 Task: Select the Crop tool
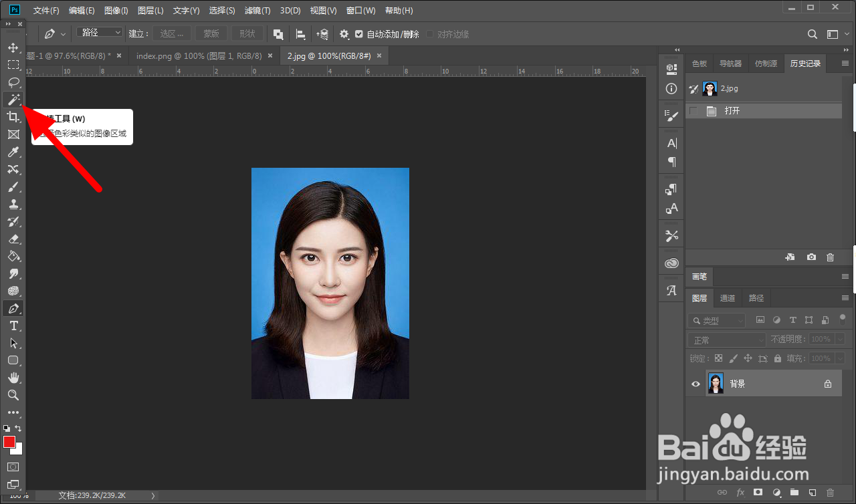coord(13,117)
